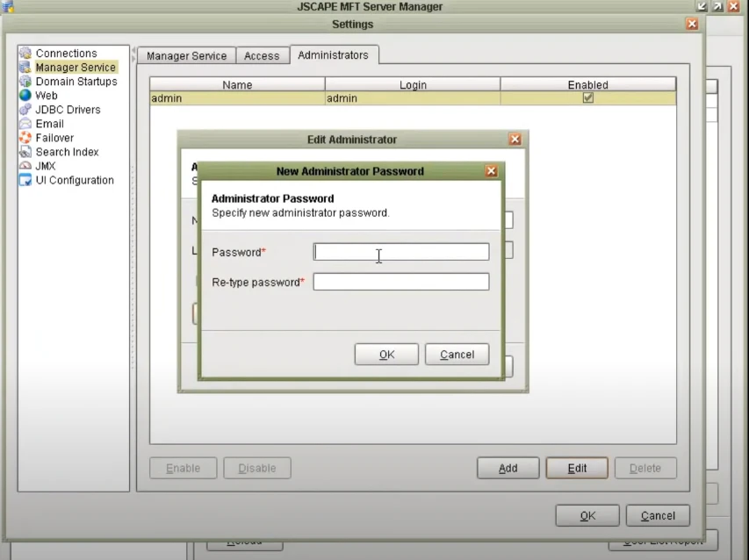749x560 pixels.
Task: Open the Manager Service tab
Action: pyautogui.click(x=186, y=54)
